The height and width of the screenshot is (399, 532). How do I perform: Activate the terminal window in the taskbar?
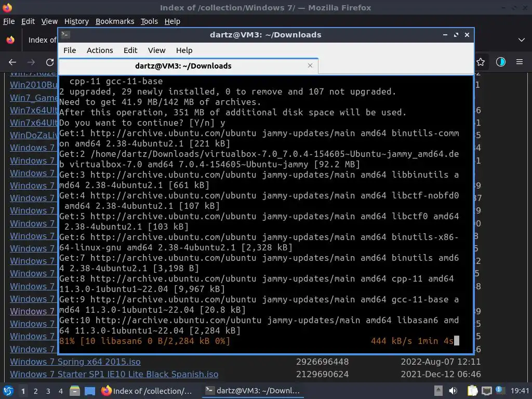253,391
